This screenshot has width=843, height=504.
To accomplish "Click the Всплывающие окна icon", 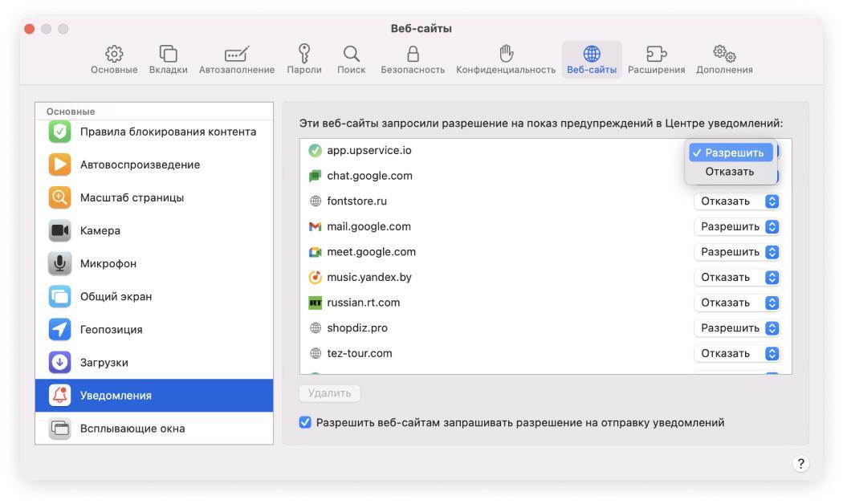I will (x=59, y=429).
